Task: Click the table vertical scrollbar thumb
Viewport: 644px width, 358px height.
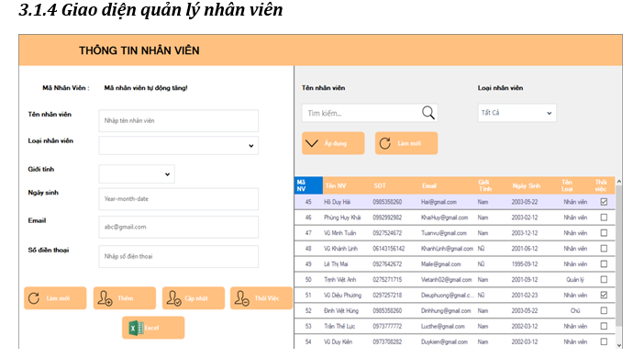Action: [x=618, y=255]
